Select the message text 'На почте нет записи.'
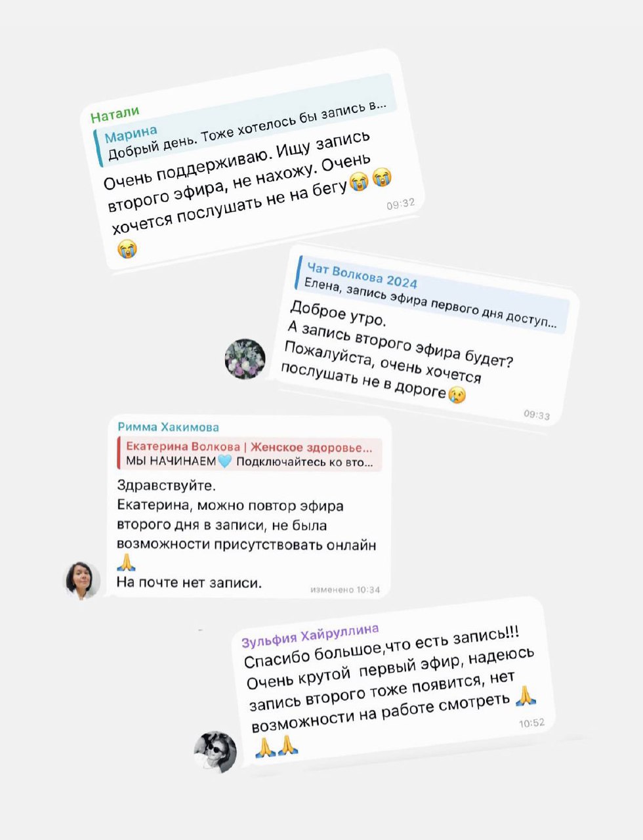643x840 pixels. (189, 582)
